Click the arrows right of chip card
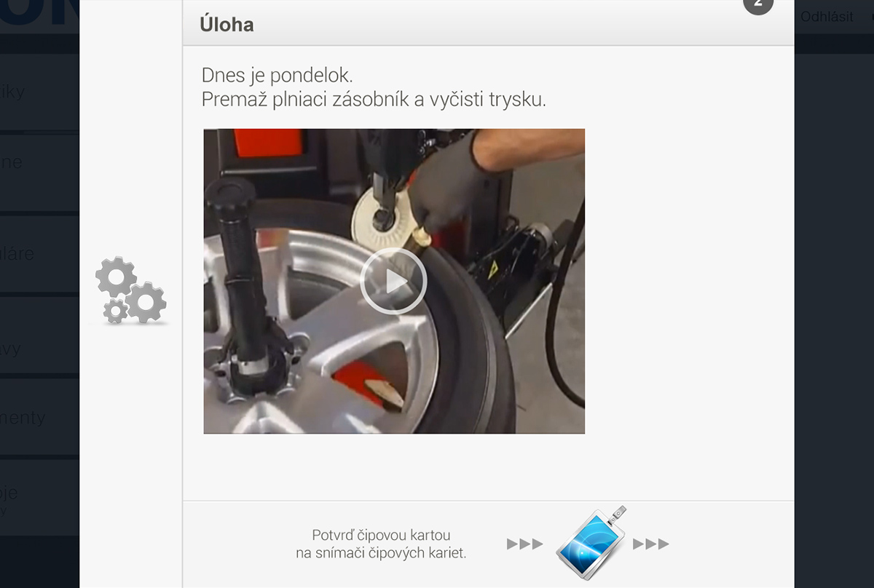Image resolution: width=874 pixels, height=588 pixels. click(x=651, y=544)
